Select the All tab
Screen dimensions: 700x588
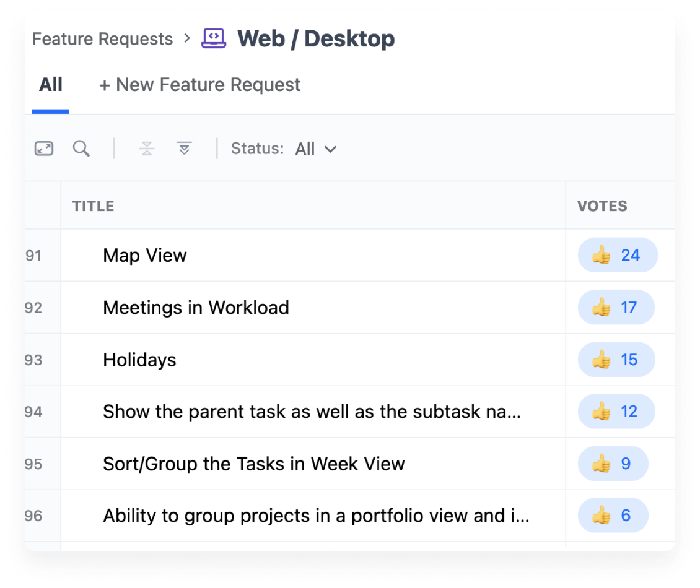(x=51, y=85)
